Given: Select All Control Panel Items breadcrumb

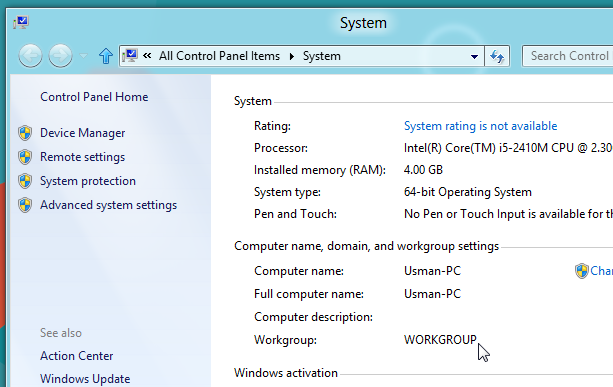Looking at the screenshot, I should [x=219, y=56].
